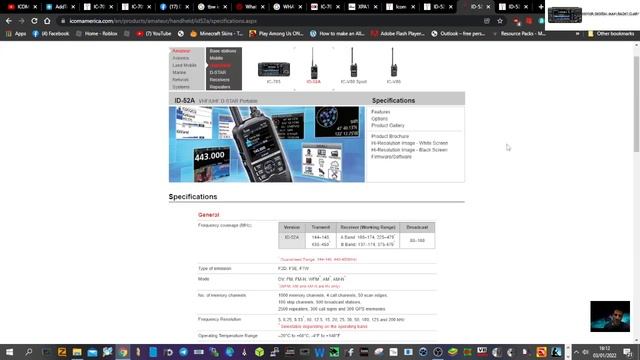640x360 pixels.
Task: Select the IC-V86 Sport thumbnail
Action: 353,62
